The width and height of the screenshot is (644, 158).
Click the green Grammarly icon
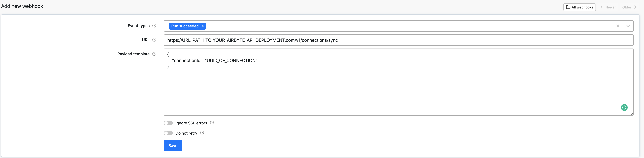624,108
